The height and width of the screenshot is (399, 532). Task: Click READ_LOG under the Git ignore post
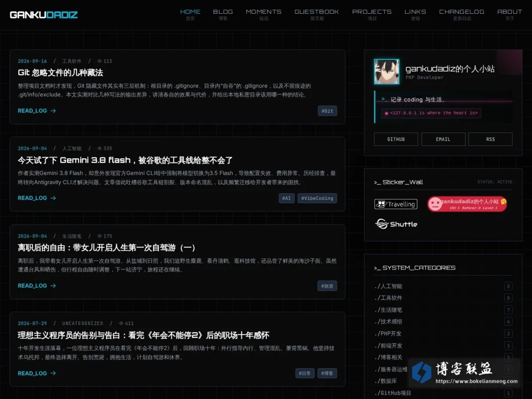tap(37, 111)
